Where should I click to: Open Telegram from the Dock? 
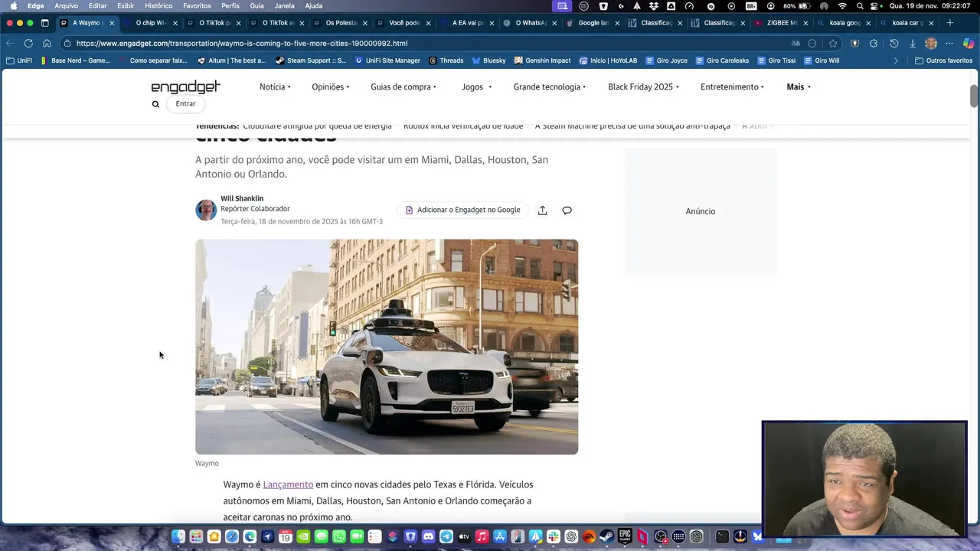(x=446, y=536)
